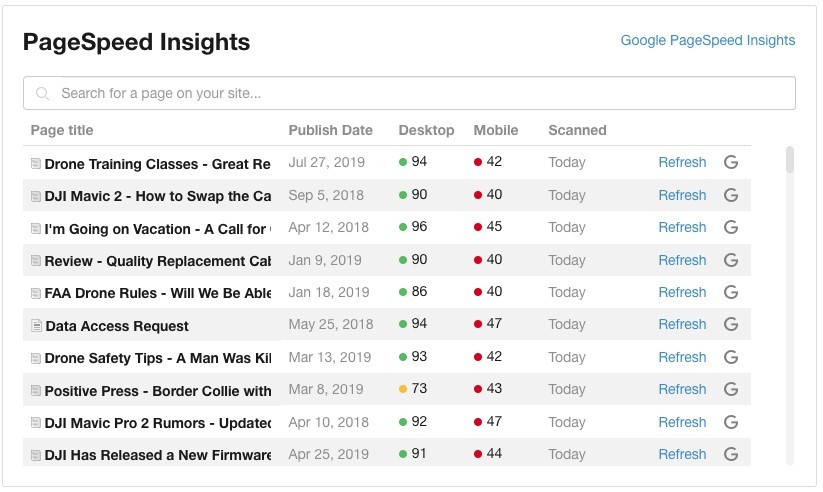This screenshot has width=823, height=492.
Task: Select publish date Jul 27, 2019
Action: coord(326,162)
